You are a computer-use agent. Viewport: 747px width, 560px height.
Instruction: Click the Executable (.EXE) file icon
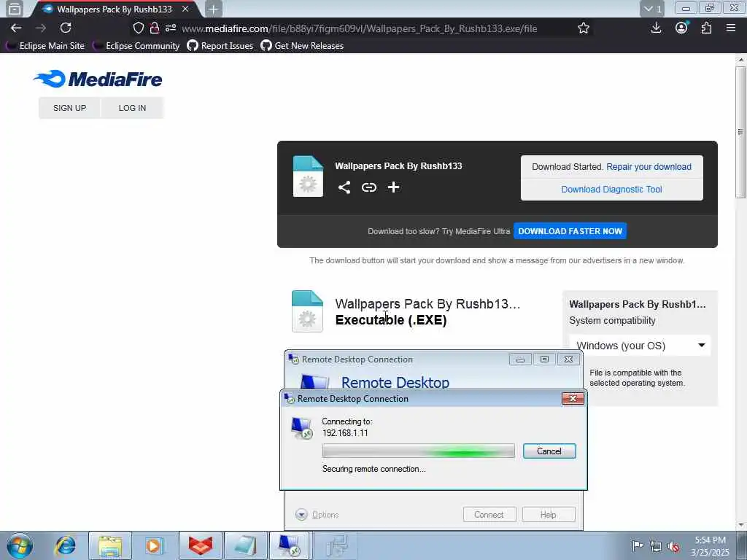pos(307,311)
